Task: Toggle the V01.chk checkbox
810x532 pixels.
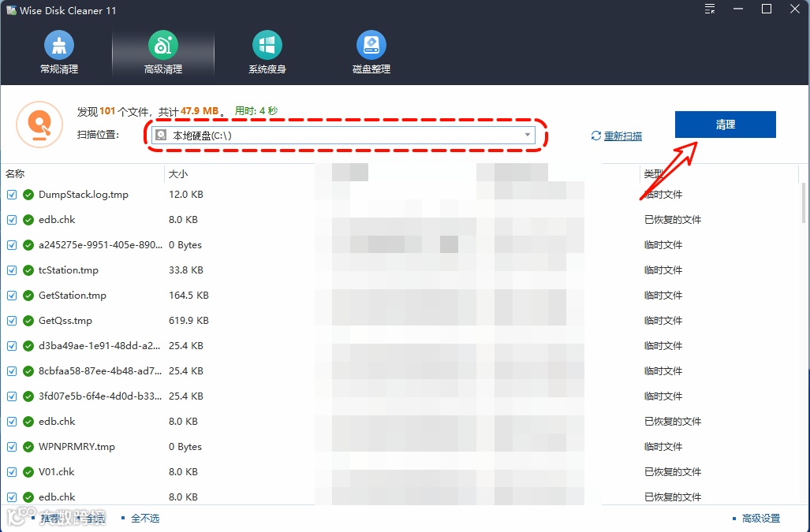Action: tap(12, 472)
